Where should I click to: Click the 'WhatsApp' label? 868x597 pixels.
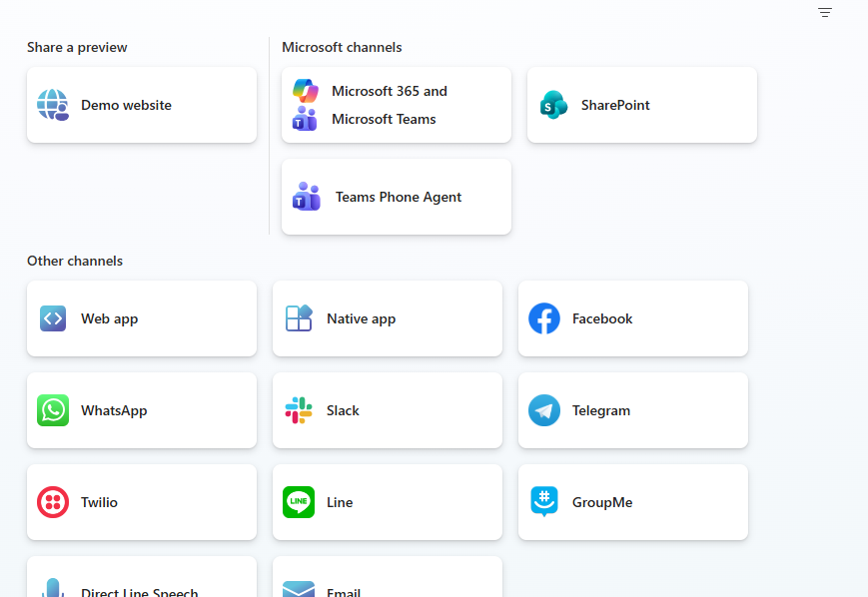[114, 410]
